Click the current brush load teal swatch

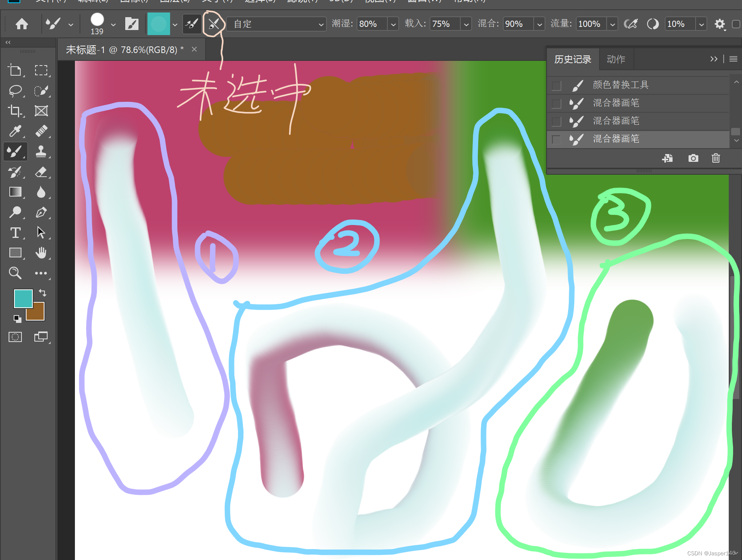coord(158,24)
